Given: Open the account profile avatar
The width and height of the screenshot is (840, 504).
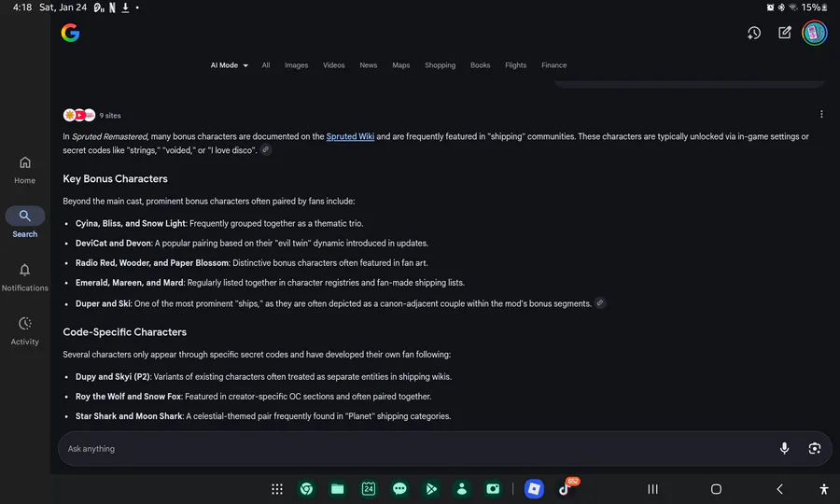Looking at the screenshot, I should tap(814, 34).
